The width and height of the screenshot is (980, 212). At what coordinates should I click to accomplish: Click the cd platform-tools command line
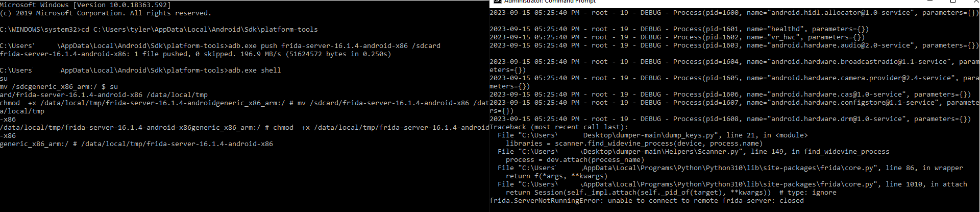pyautogui.click(x=159, y=29)
